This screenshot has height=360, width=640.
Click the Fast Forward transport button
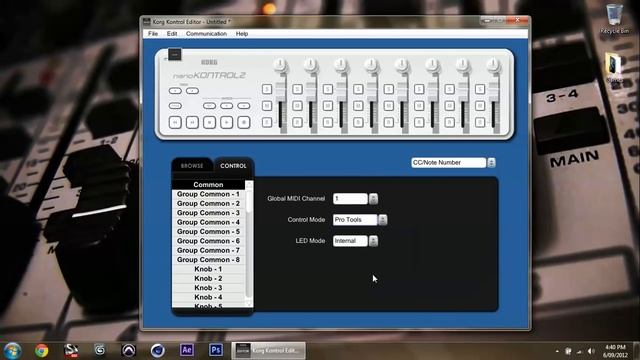point(192,122)
